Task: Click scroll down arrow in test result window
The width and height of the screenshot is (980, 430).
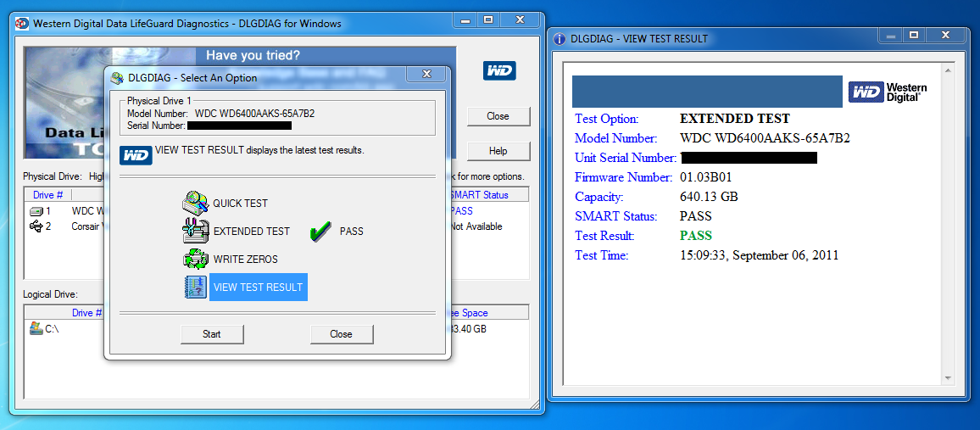Action: (947, 378)
